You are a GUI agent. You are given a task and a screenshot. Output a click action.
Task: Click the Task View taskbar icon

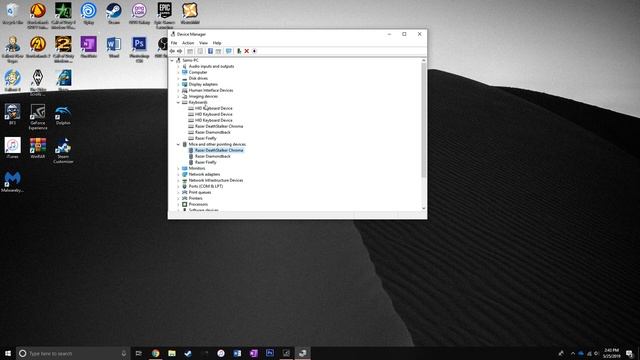tap(139, 353)
